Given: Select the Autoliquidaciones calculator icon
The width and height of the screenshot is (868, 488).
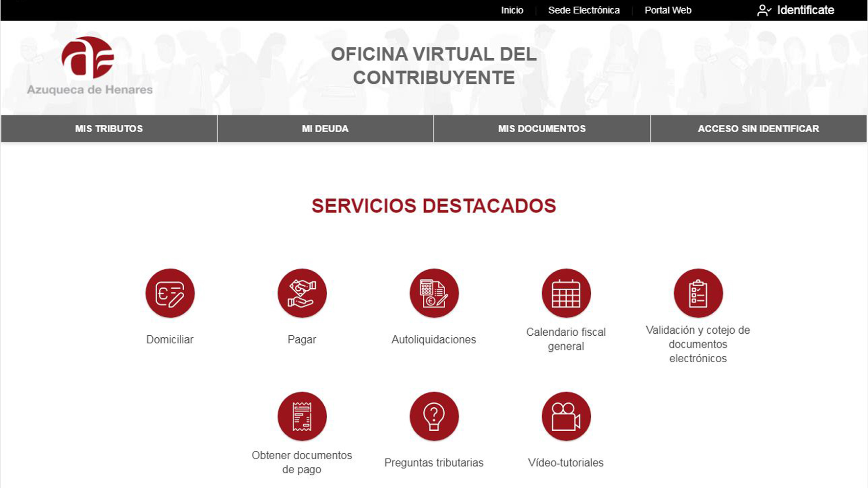Looking at the screenshot, I should pyautogui.click(x=434, y=293).
